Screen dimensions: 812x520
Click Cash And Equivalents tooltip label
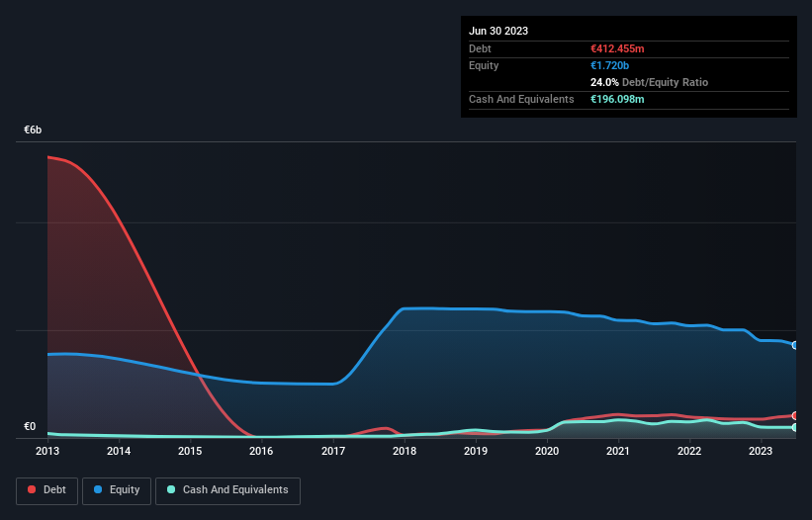point(521,99)
